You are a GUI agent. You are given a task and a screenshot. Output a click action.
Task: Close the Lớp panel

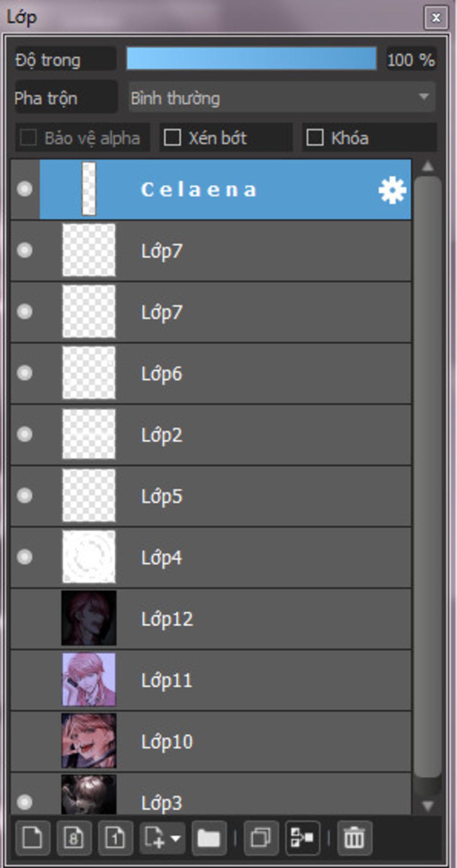pyautogui.click(x=436, y=17)
